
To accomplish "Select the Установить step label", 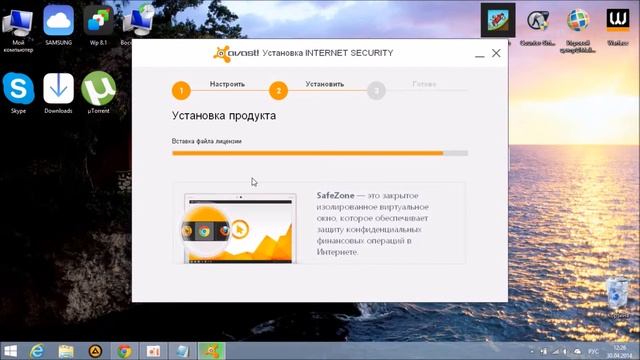I will [325, 84].
